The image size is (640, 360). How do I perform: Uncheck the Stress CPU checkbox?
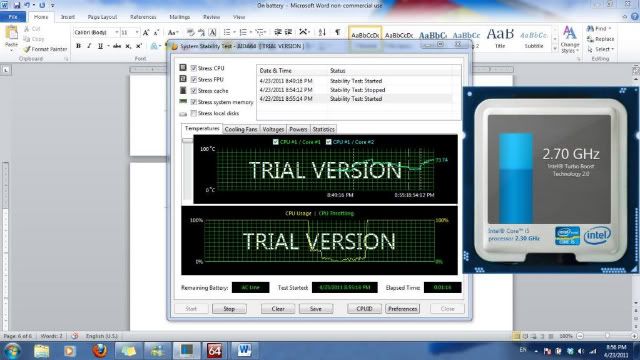pos(194,68)
